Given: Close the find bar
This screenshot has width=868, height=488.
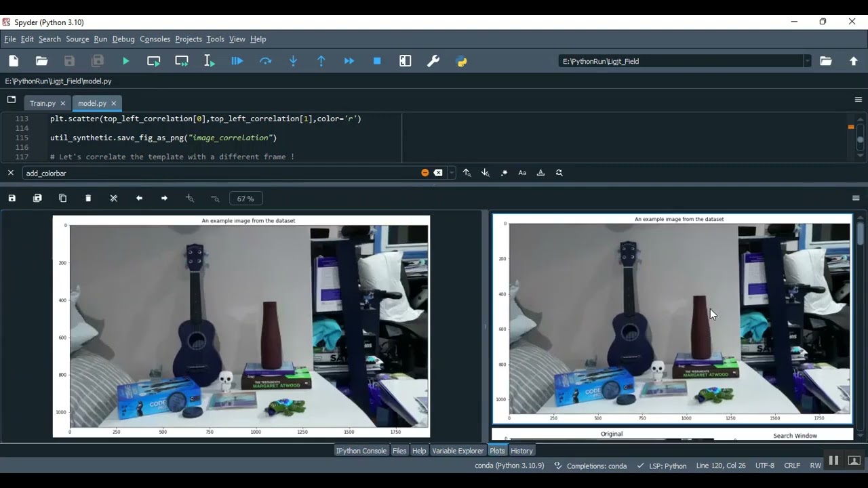Looking at the screenshot, I should [x=11, y=174].
